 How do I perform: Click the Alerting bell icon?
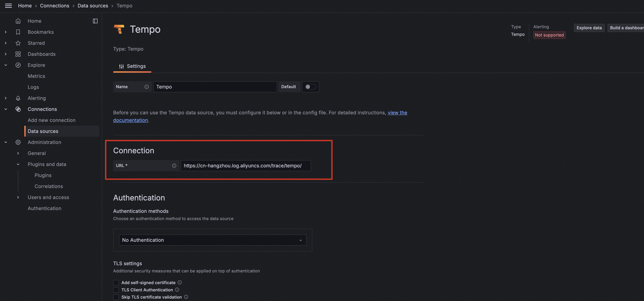pyautogui.click(x=18, y=98)
